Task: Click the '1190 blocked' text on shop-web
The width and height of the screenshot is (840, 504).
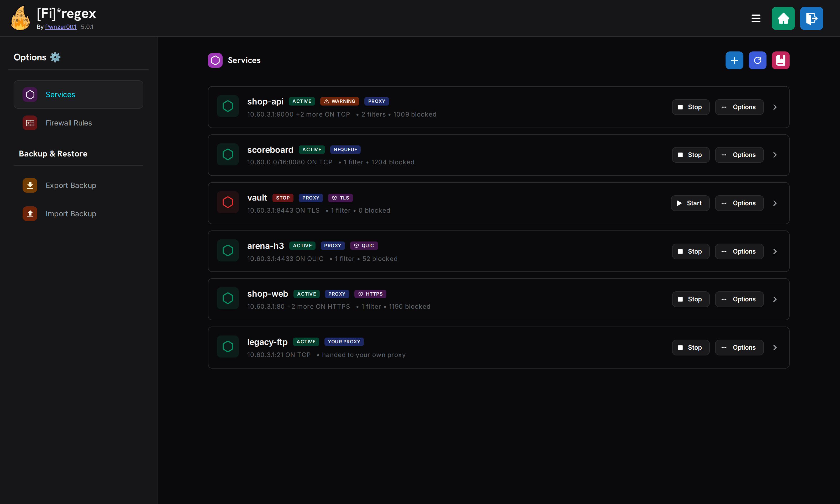Action: tap(409, 307)
